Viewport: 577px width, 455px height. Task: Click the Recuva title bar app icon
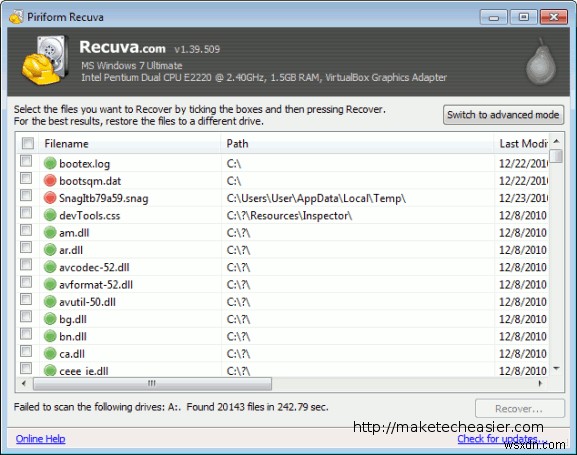(x=16, y=17)
